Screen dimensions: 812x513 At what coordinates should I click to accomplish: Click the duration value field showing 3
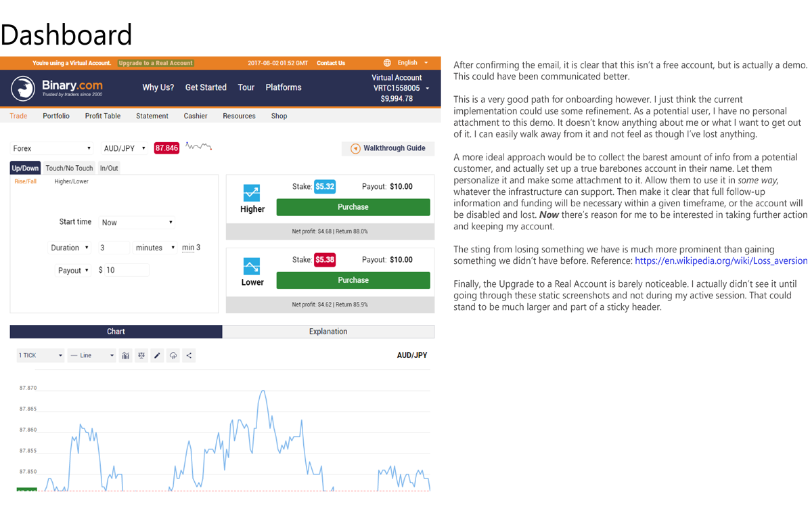pos(113,248)
